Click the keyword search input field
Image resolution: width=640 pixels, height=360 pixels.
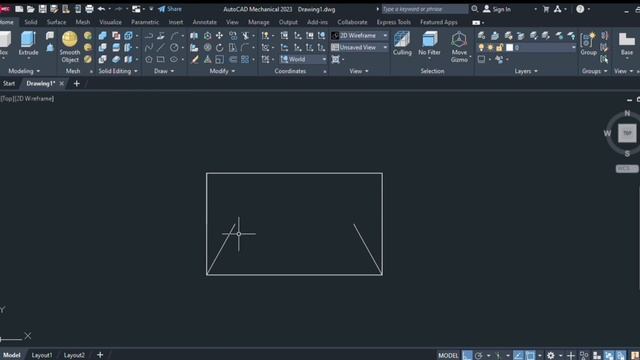[424, 9]
